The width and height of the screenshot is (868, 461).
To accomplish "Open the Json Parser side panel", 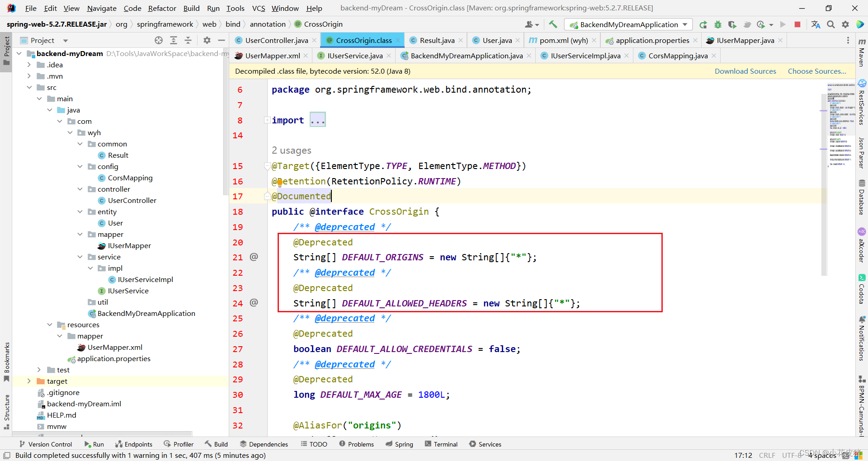I will coord(862,153).
